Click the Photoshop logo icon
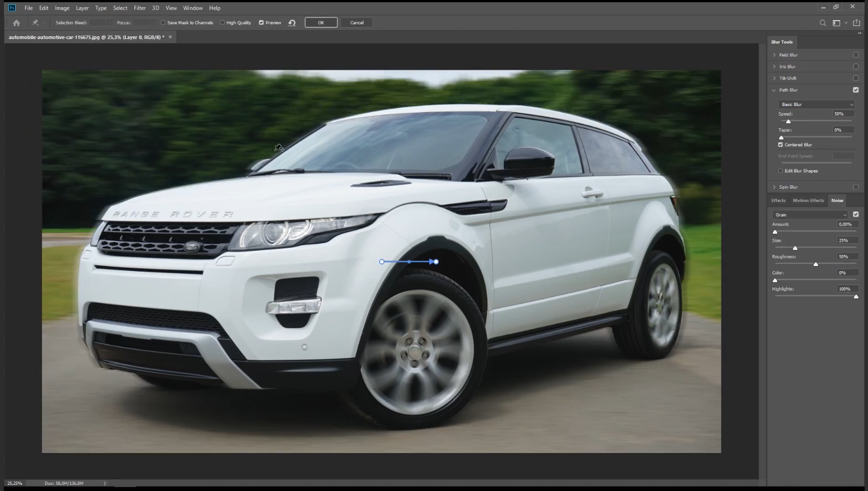 tap(12, 8)
